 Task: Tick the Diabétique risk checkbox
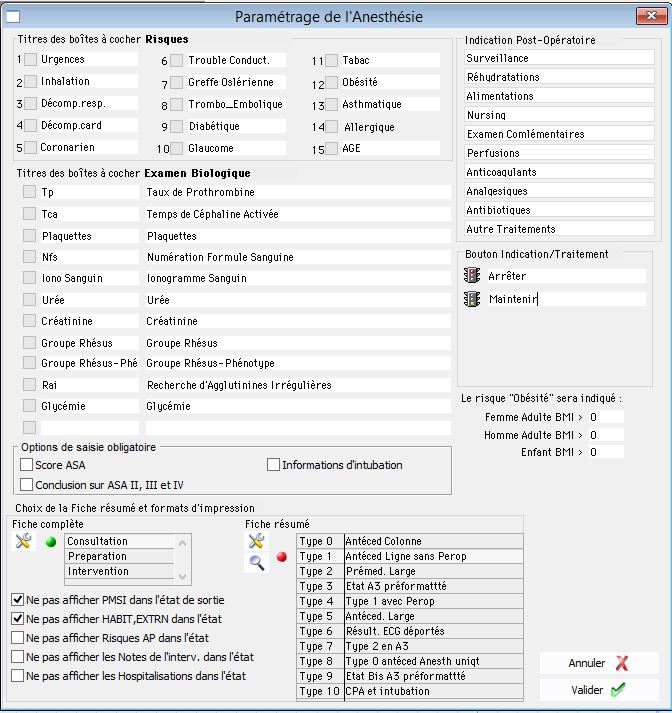tap(177, 126)
